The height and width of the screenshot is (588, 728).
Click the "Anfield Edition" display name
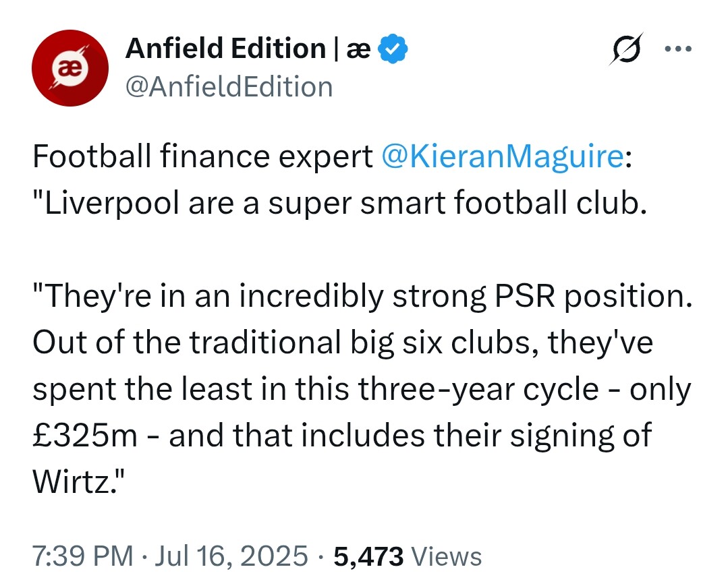click(x=225, y=49)
